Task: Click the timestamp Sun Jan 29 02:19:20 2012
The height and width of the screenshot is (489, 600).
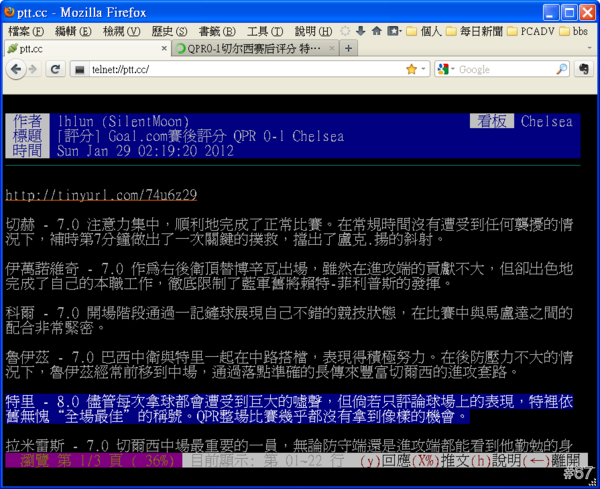Action: pyautogui.click(x=145, y=151)
